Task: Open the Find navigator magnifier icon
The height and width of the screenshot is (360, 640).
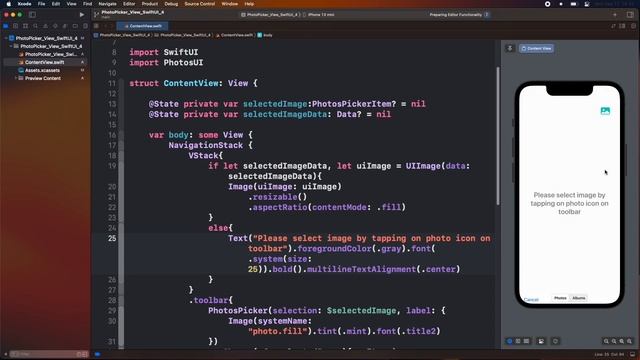Action: click(x=36, y=26)
